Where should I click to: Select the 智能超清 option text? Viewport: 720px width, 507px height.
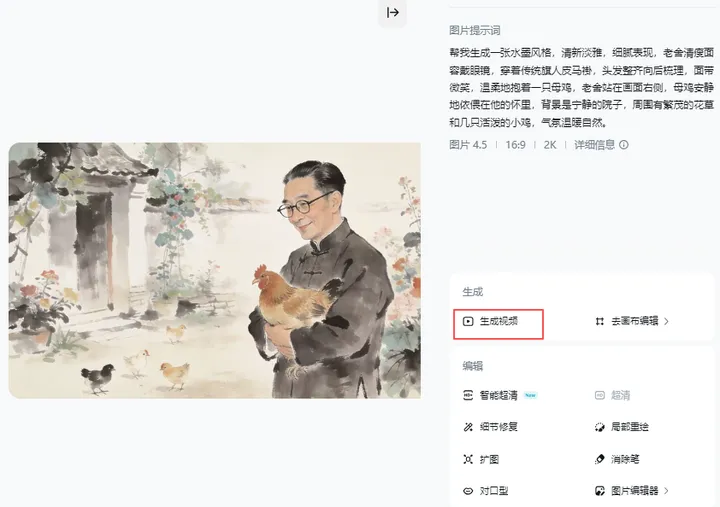pos(499,395)
